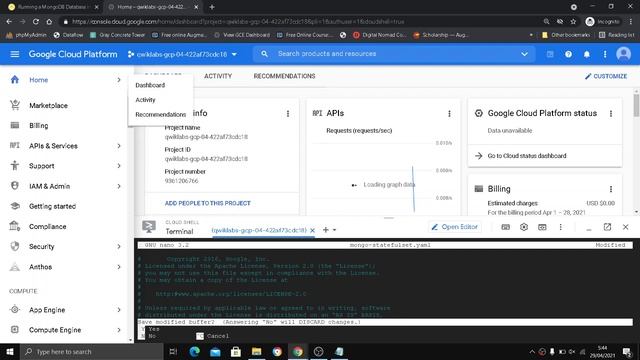This screenshot has width=640, height=360.
Task: Reload the browser page
Action: click(x=36, y=21)
